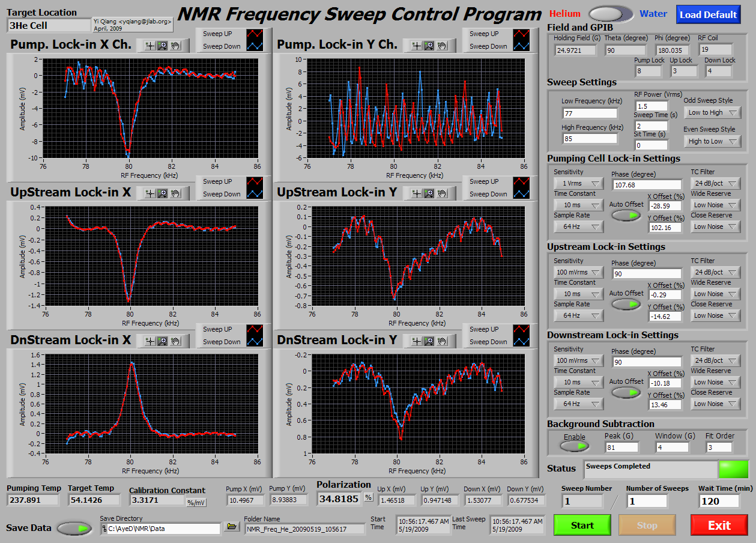Click Pumping Cell Phase (degree) field

(647, 185)
